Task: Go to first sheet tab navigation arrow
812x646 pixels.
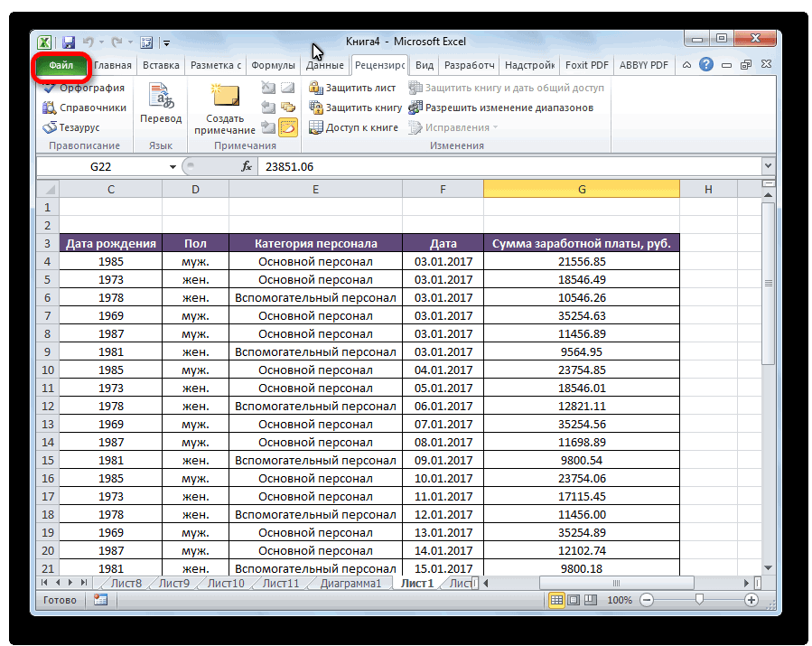Action: [x=44, y=583]
